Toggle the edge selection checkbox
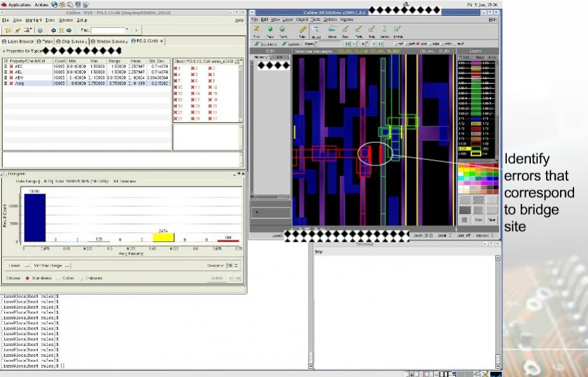Viewport: 588px width, 377px height. 429,44
